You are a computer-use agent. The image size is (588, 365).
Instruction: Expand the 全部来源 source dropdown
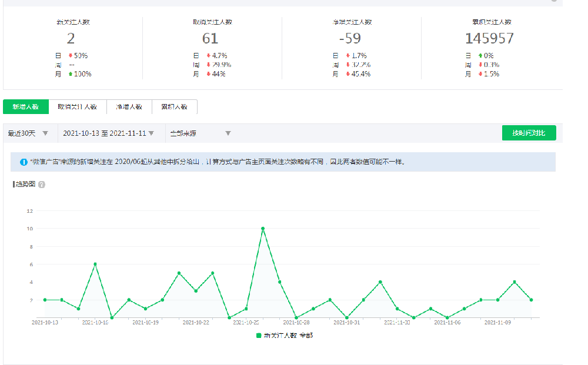200,133
